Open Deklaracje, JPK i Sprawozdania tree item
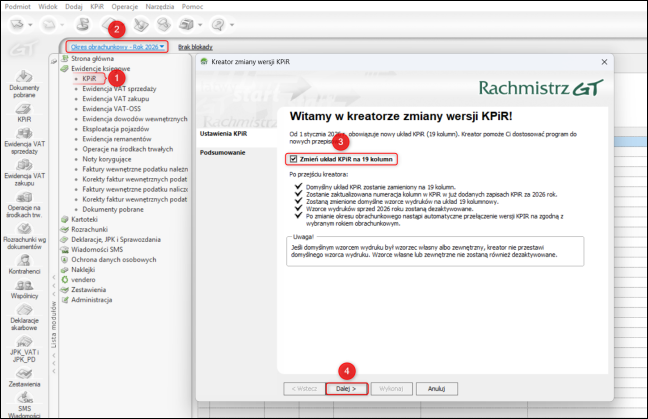Screen dimensions: 648x419 tap(116, 240)
